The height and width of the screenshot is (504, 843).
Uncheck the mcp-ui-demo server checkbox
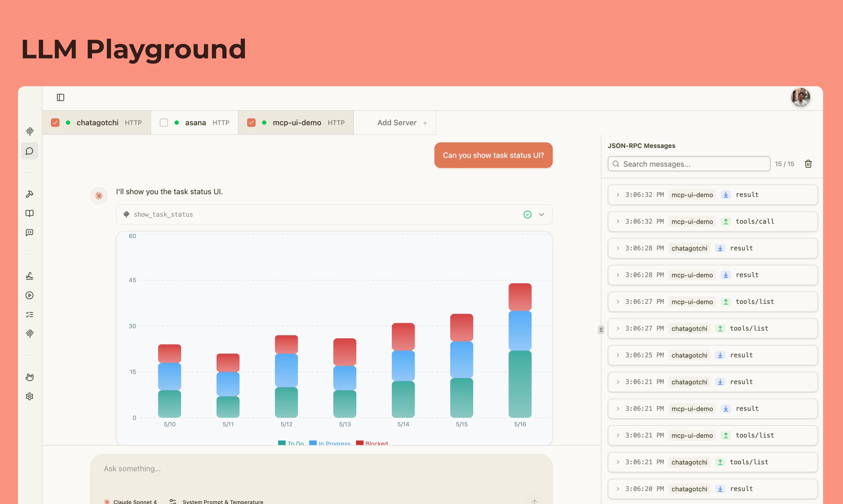251,123
